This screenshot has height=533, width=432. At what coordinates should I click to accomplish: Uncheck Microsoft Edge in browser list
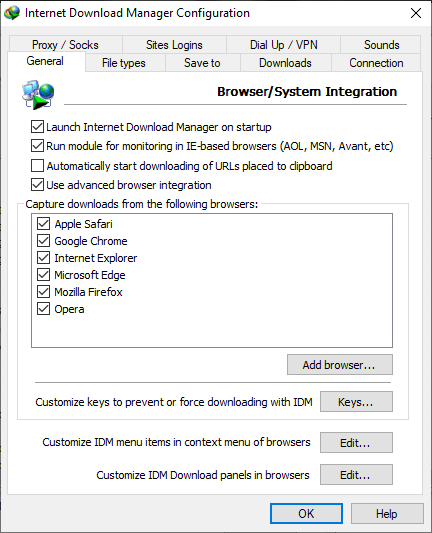43,275
